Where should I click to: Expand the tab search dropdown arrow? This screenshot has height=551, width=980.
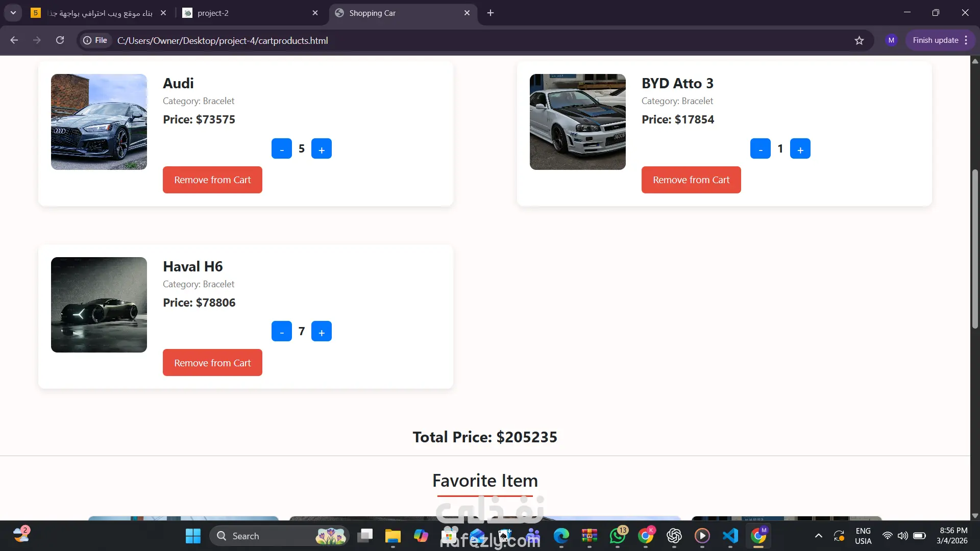[13, 13]
